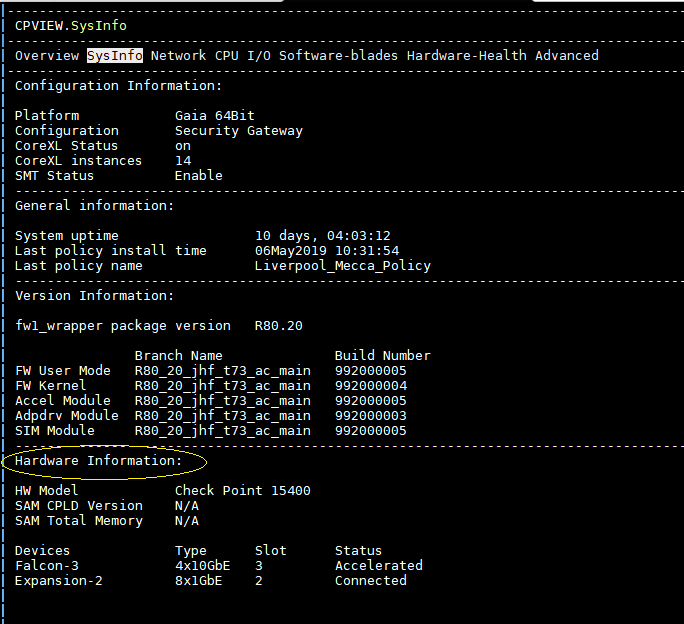
Task: Open the Overview tab
Action: (x=47, y=56)
